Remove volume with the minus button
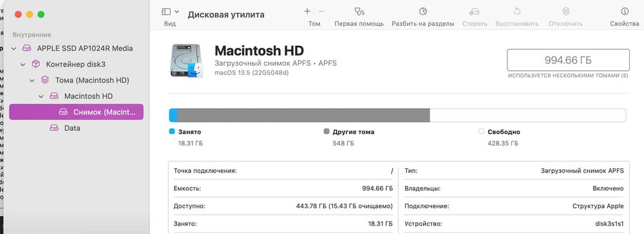644x234 pixels. [321, 12]
